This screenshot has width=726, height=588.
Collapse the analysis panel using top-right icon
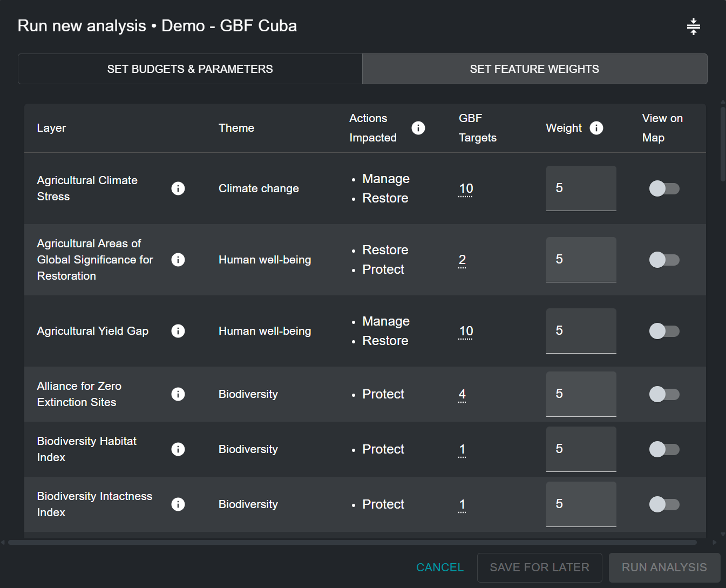(x=693, y=26)
